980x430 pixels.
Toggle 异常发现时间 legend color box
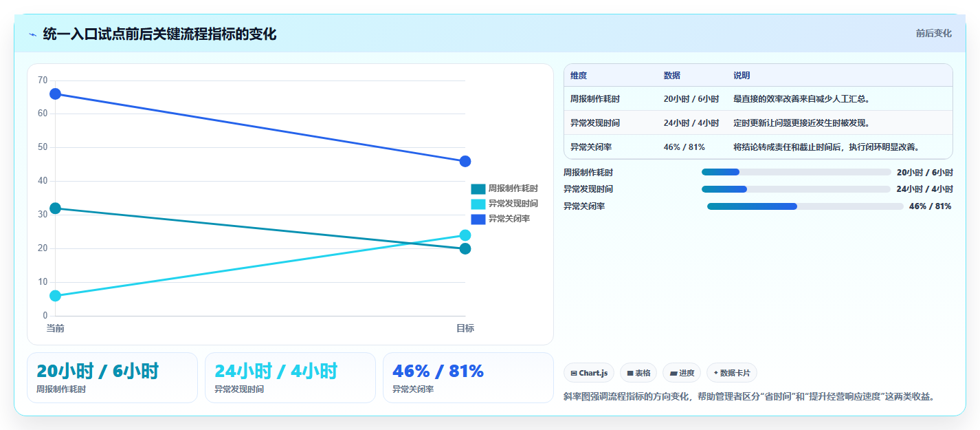(x=478, y=204)
